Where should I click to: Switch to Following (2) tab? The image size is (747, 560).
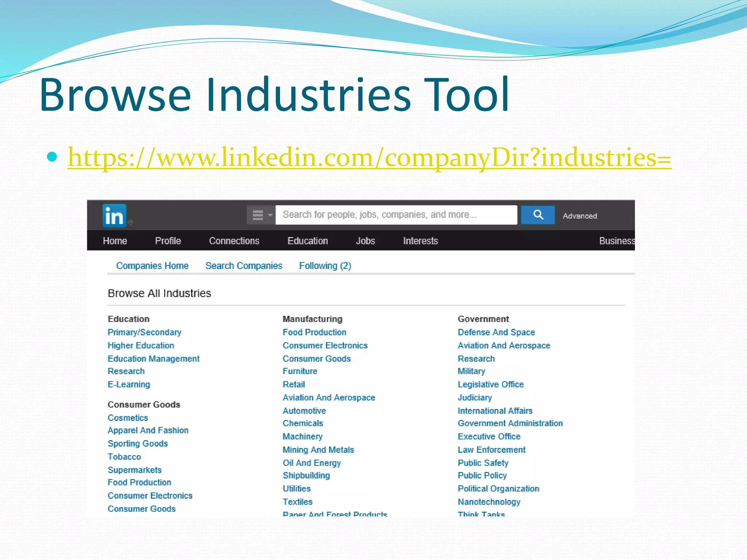[x=325, y=266]
